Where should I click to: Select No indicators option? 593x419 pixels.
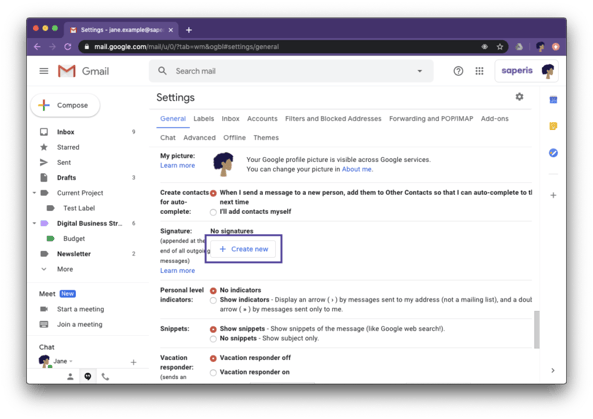coord(213,291)
